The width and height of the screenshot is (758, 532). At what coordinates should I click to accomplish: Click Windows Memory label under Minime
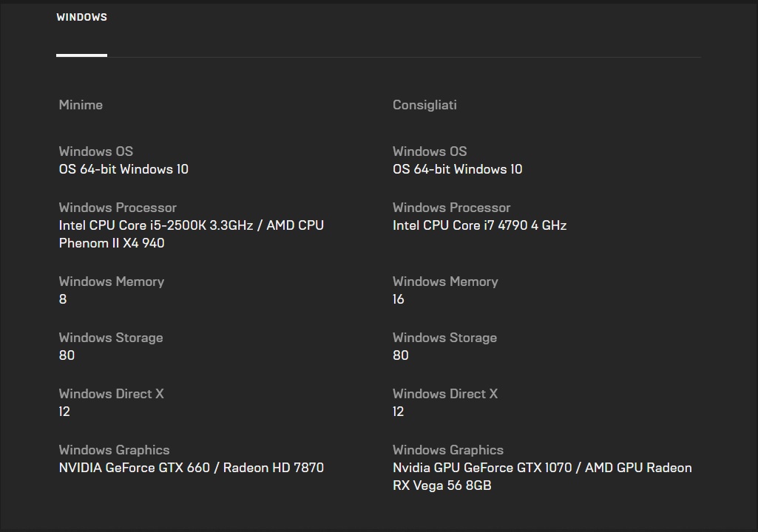pos(112,282)
